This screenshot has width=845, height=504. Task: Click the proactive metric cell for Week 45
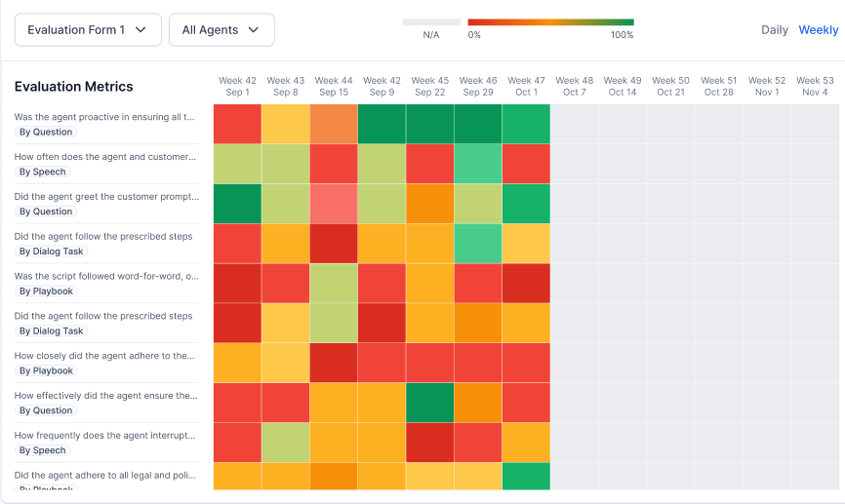[x=429, y=124]
